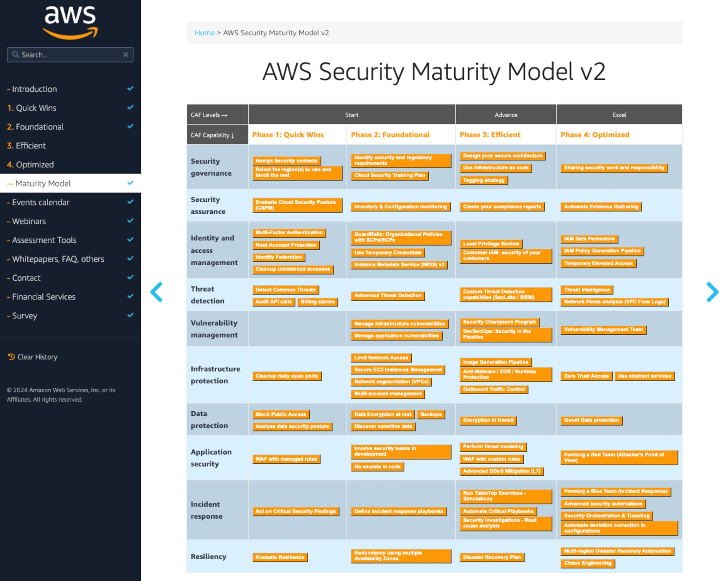Click the AWS logo
Screen dimensions: 728x581
[x=70, y=22]
